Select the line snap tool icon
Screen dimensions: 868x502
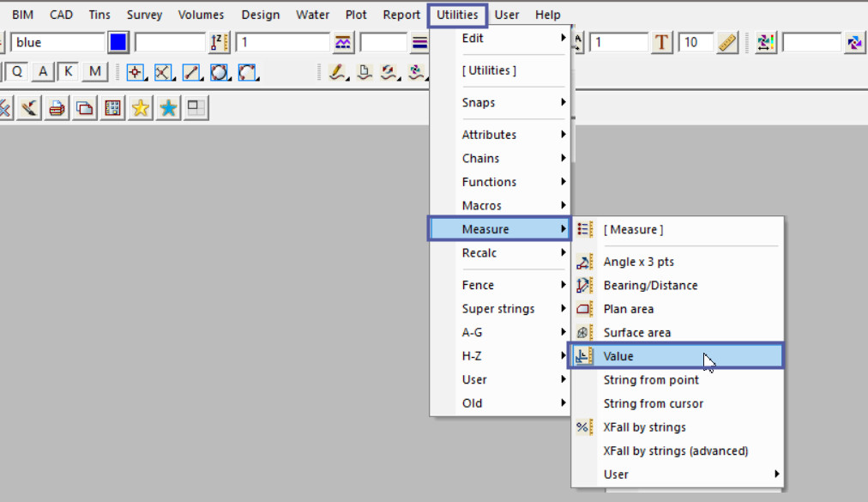191,73
